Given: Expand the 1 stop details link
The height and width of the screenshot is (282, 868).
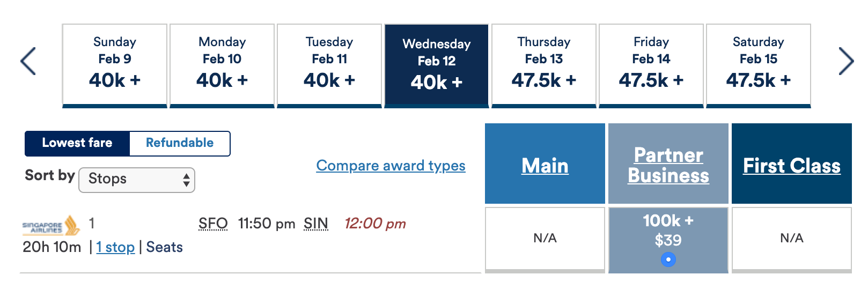Looking at the screenshot, I should pyautogui.click(x=115, y=247).
